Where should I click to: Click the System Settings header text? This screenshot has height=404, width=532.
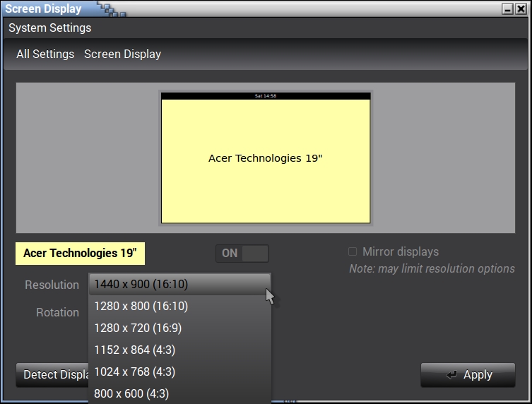tap(50, 28)
